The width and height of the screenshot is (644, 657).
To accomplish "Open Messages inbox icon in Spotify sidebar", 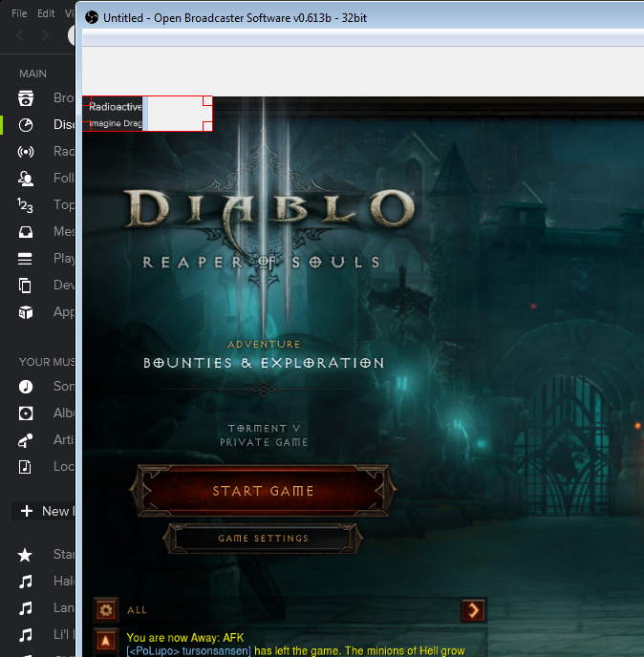I will tap(26, 232).
